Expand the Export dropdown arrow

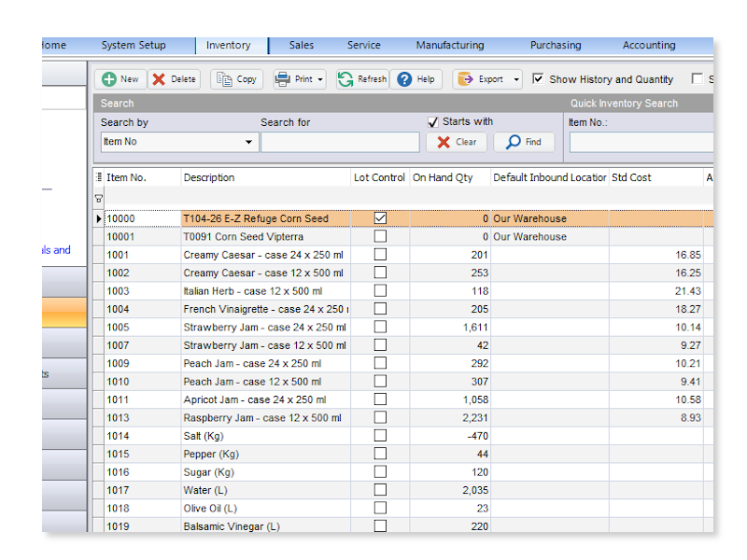point(516,80)
